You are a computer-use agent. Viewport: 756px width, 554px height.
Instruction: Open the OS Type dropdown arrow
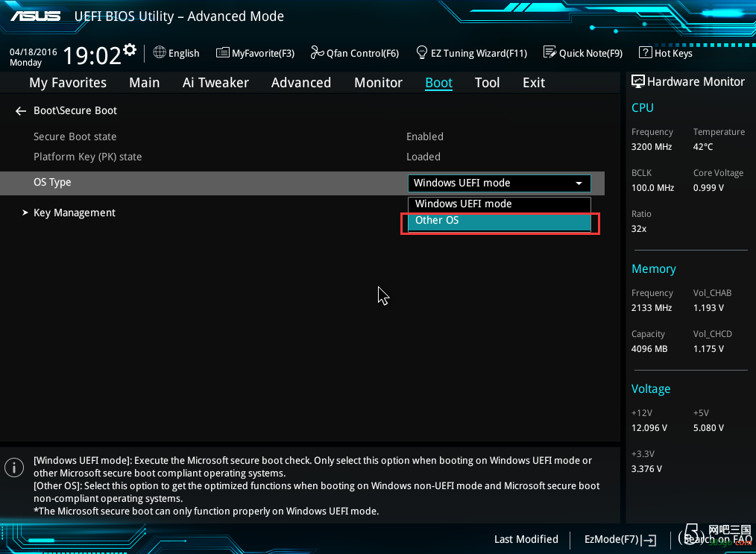click(x=579, y=183)
